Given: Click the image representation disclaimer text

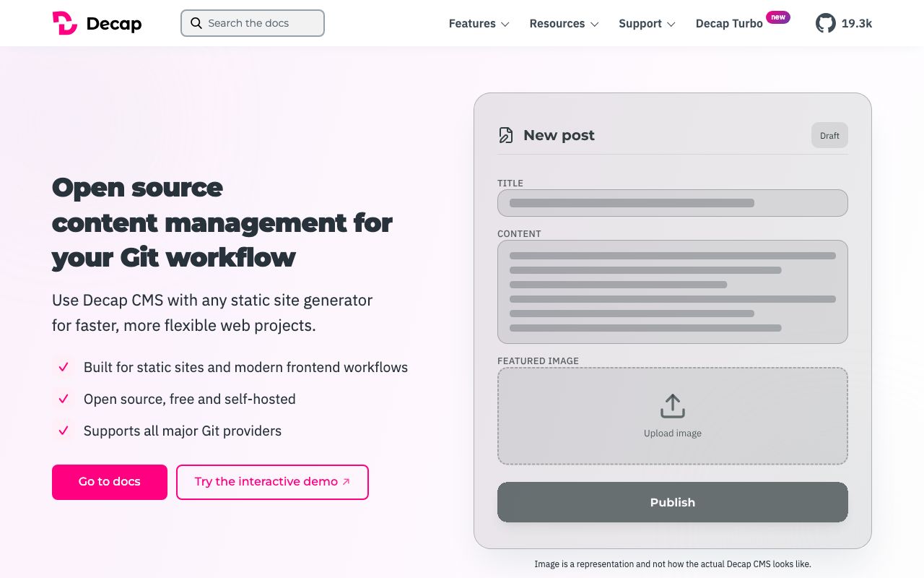Looking at the screenshot, I should pyautogui.click(x=673, y=564).
